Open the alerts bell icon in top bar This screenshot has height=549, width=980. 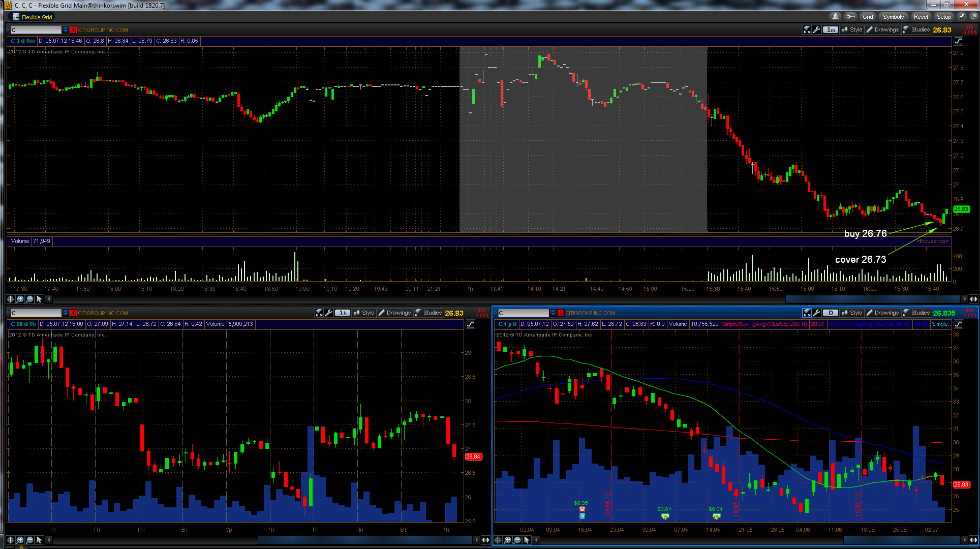[835, 17]
